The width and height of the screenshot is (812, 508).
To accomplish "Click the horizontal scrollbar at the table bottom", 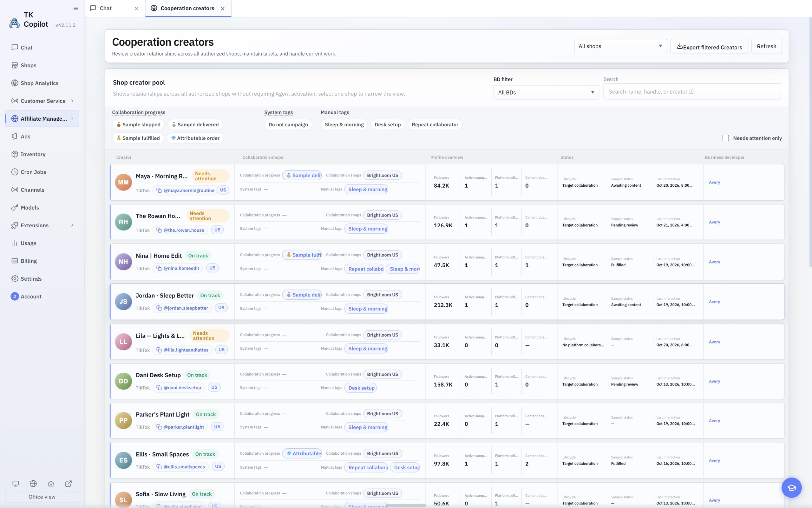I will 406,505.
